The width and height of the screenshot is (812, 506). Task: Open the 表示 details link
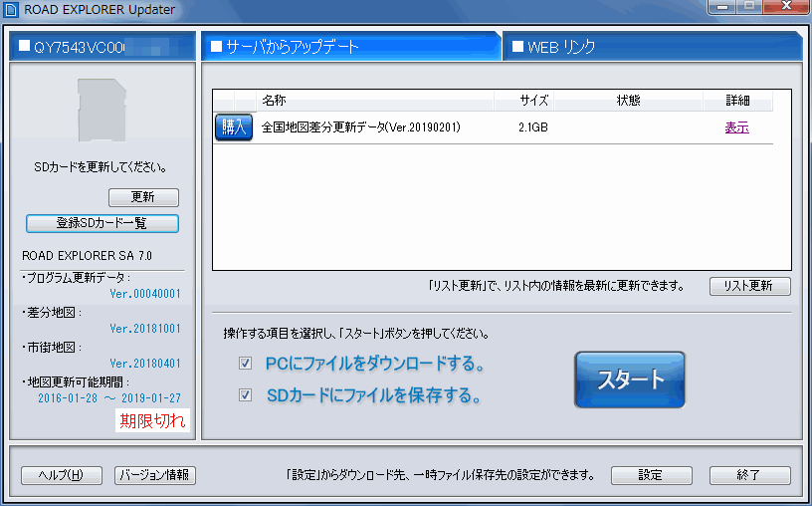[x=737, y=127]
